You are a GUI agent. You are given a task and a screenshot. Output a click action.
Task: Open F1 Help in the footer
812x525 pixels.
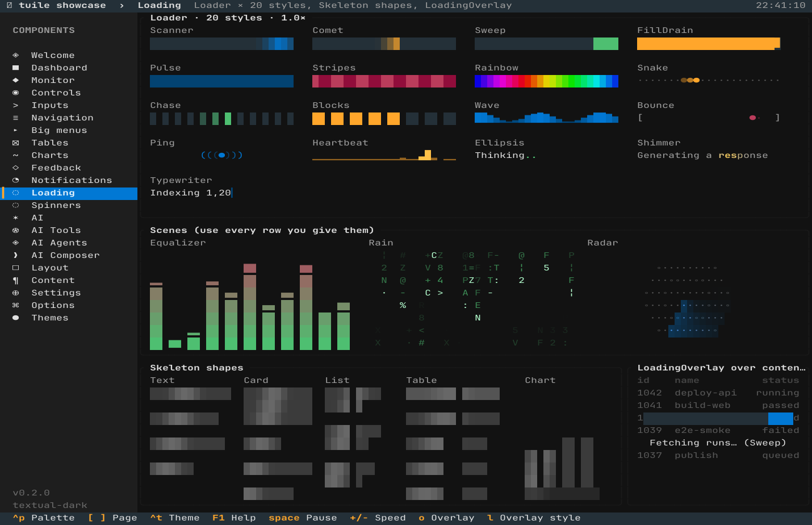point(234,518)
